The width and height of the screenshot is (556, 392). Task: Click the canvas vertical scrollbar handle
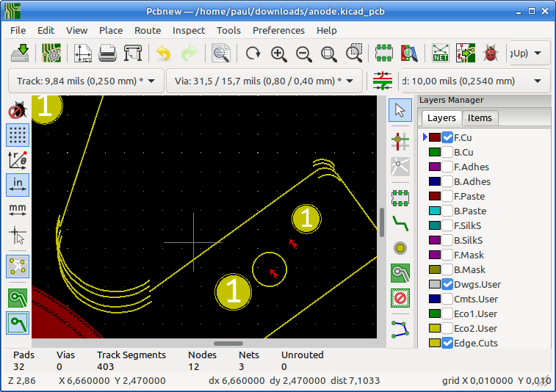(382, 222)
